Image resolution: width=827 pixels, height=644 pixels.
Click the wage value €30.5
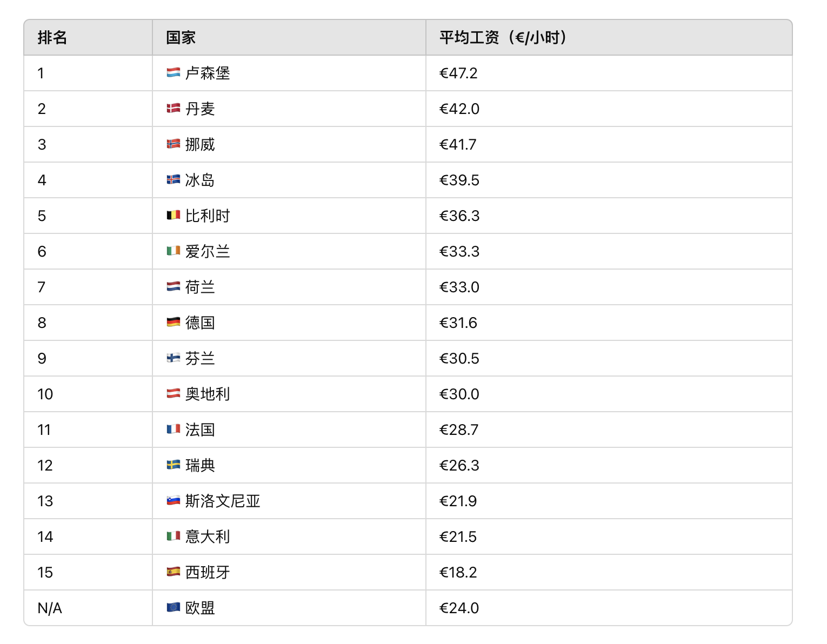[x=459, y=358]
